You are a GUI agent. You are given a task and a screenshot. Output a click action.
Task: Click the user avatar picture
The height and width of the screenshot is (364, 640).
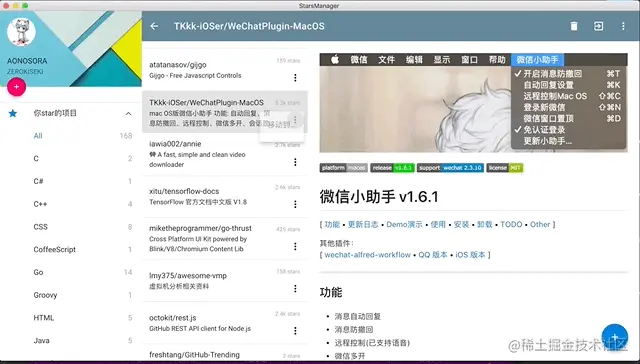(21, 32)
